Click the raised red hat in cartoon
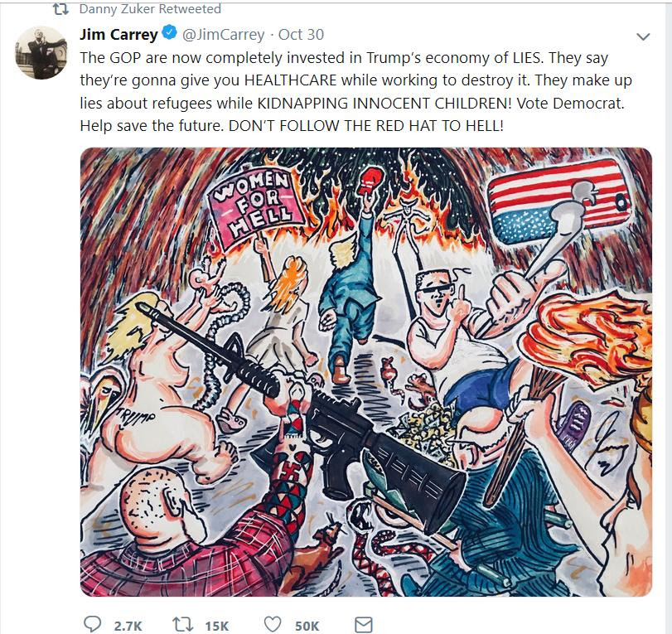 click(x=366, y=181)
